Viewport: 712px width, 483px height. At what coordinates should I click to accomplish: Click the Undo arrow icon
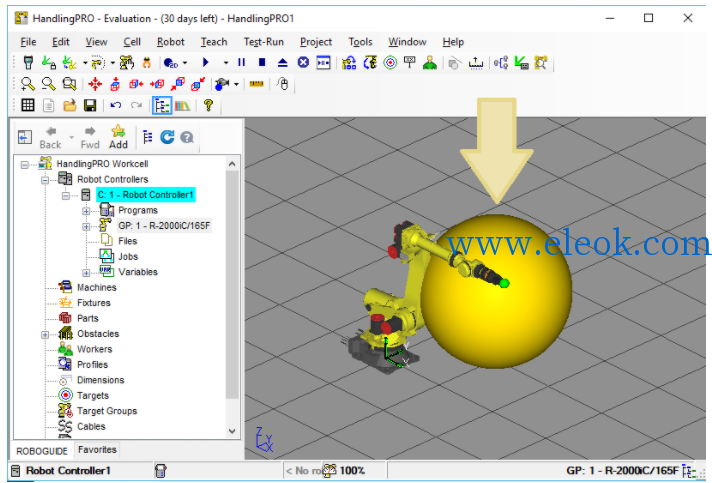[x=116, y=106]
